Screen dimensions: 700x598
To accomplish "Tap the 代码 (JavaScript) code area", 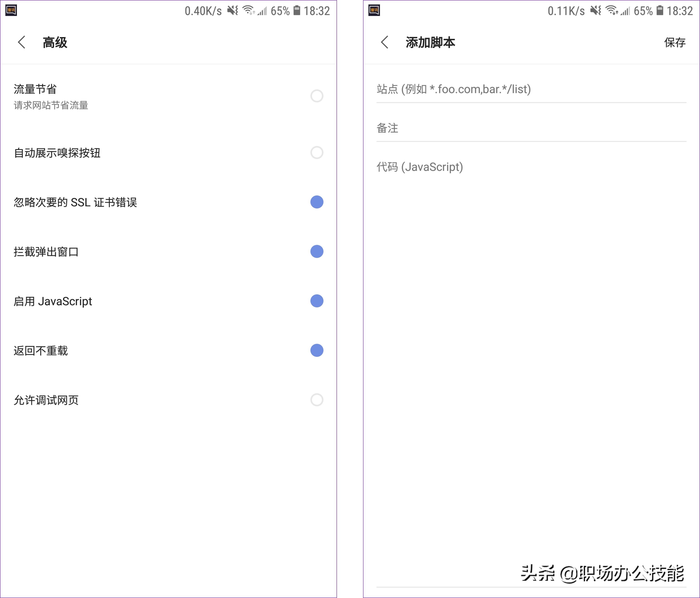I will (x=530, y=168).
